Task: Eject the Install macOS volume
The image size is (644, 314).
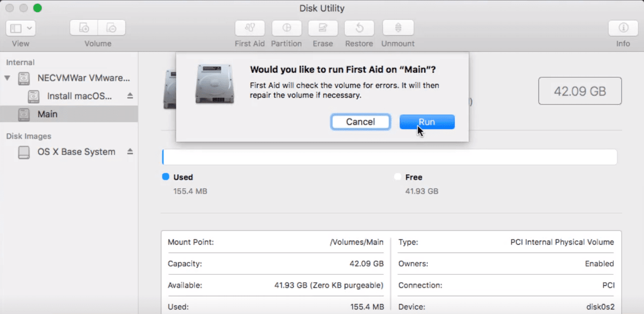Action: 130,96
